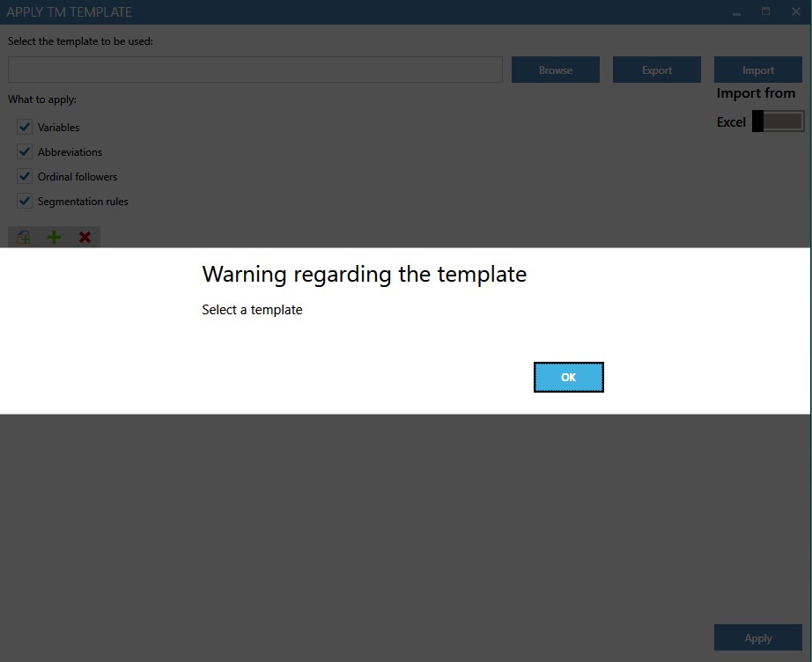The width and height of the screenshot is (812, 662).
Task: Minimize the Apply TM Template window
Action: point(736,12)
